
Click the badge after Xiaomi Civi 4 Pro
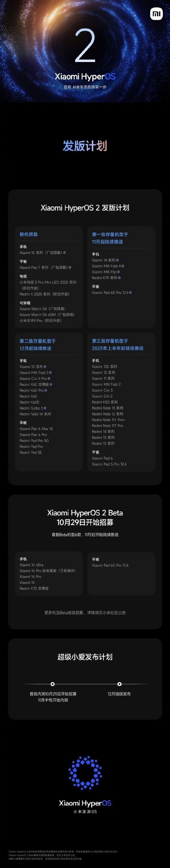49,379
